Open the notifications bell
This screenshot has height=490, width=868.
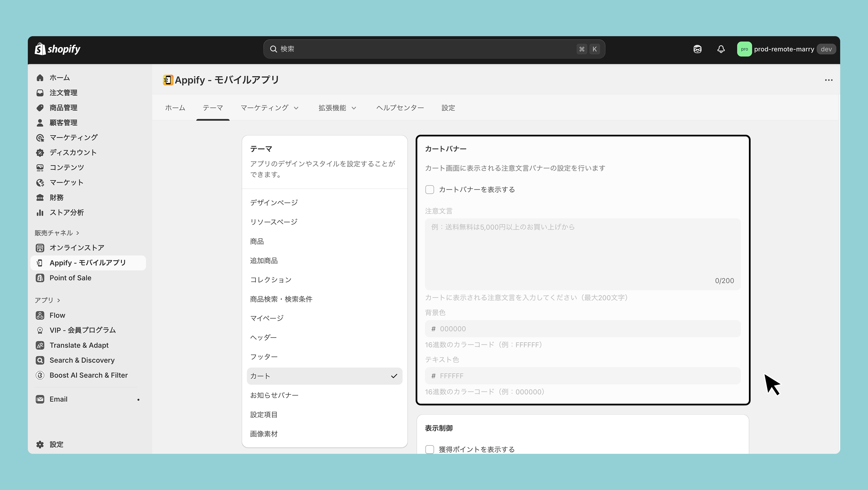(721, 49)
